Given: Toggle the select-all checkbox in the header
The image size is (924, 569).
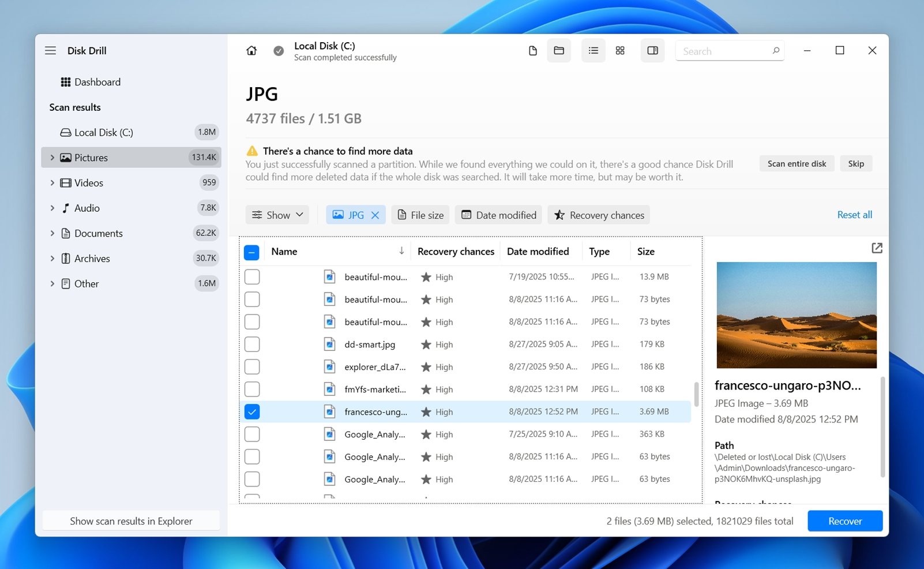Looking at the screenshot, I should [x=252, y=252].
